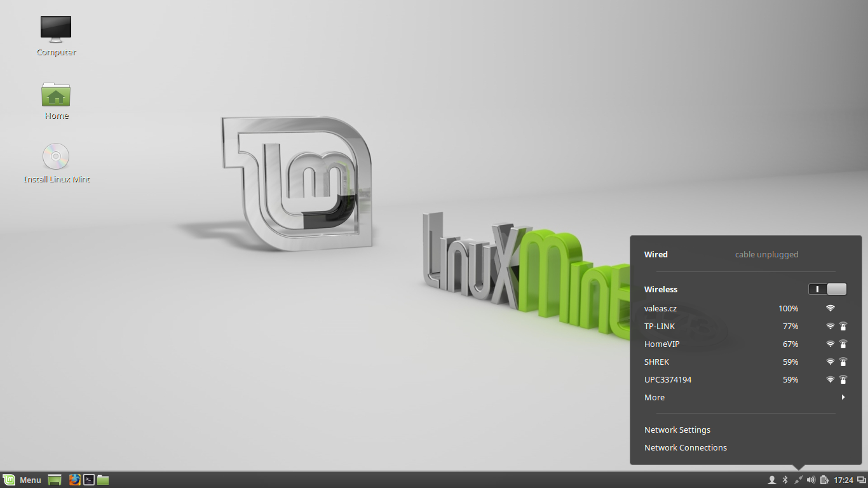Expand the More networks submenu
Viewport: 868px width, 488px height.
(x=745, y=397)
